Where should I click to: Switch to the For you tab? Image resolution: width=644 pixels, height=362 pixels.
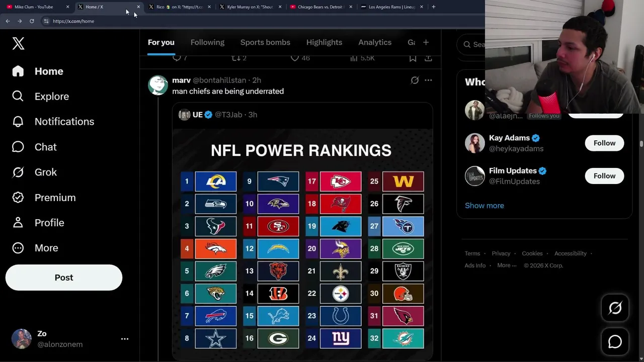(161, 43)
